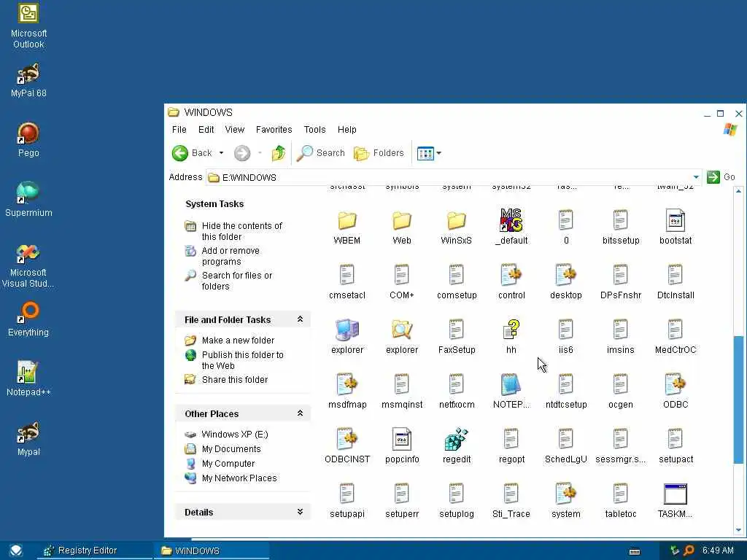Screen dimensions: 747x560
Task: Collapse the Other Places panel
Action: pyautogui.click(x=300, y=413)
